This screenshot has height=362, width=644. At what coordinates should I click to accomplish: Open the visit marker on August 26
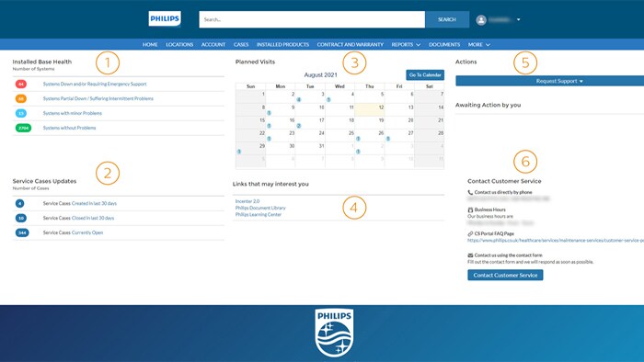tap(358, 139)
